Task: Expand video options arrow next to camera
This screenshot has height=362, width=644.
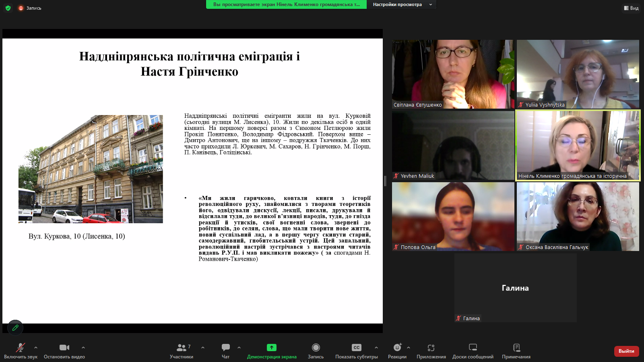Action: 83,348
